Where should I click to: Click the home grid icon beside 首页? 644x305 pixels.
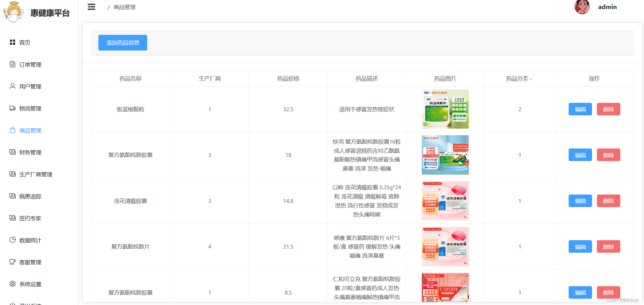(13, 42)
